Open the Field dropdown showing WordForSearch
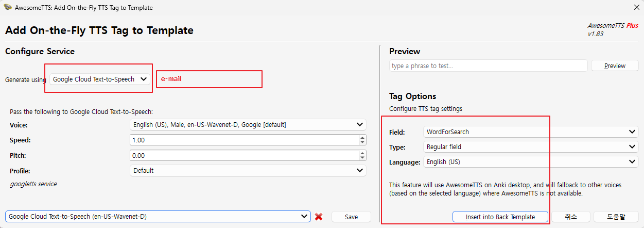This screenshot has width=644, height=228. (x=531, y=132)
